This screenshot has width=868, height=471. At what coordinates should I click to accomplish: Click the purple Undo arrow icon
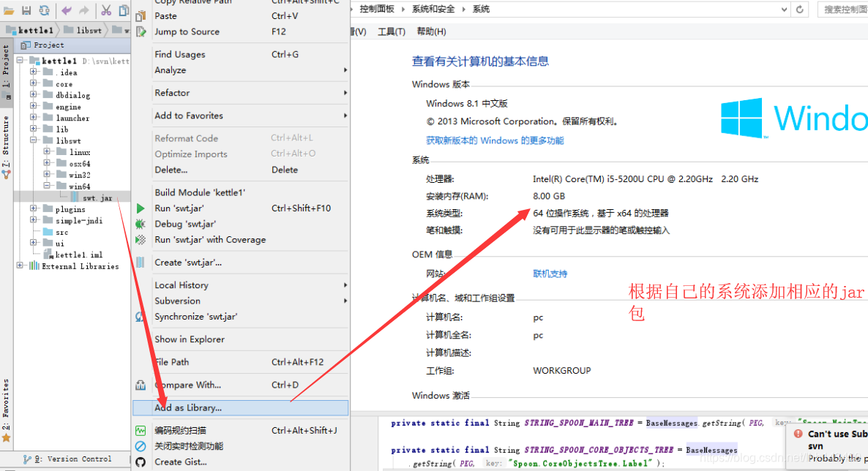[x=67, y=10]
